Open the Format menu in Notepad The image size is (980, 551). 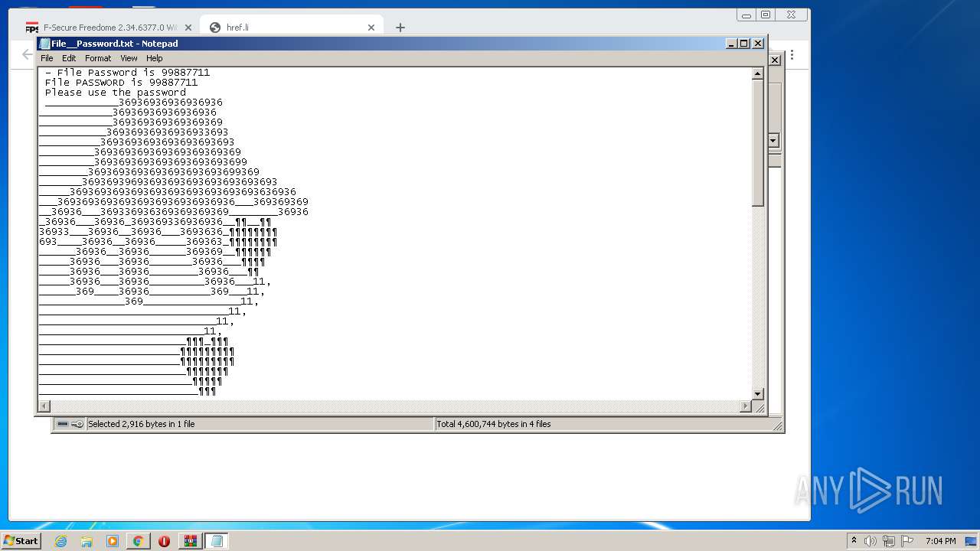98,58
